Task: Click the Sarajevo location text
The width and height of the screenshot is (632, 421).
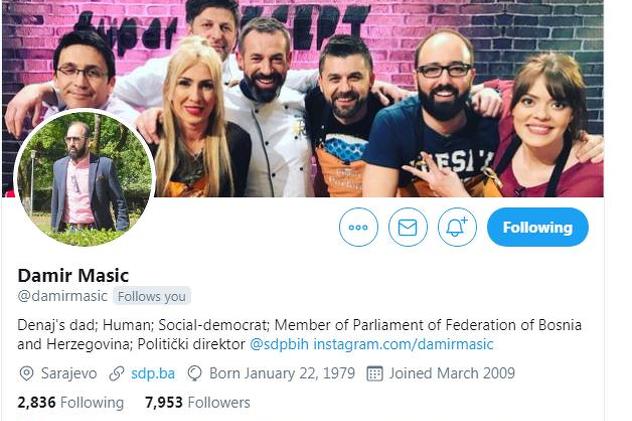Action: [x=69, y=374]
